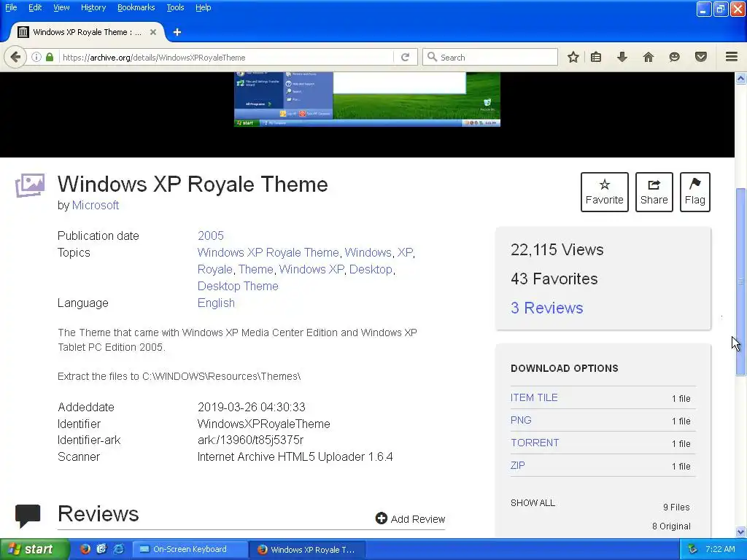Open a new tab with plus icon
Image resolution: width=747 pixels, height=560 pixels.
(177, 32)
